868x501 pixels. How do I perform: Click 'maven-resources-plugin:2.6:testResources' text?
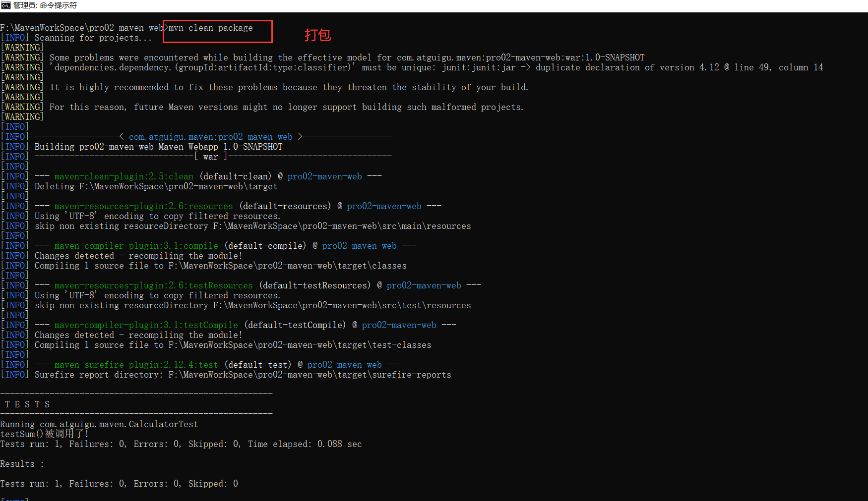point(154,285)
